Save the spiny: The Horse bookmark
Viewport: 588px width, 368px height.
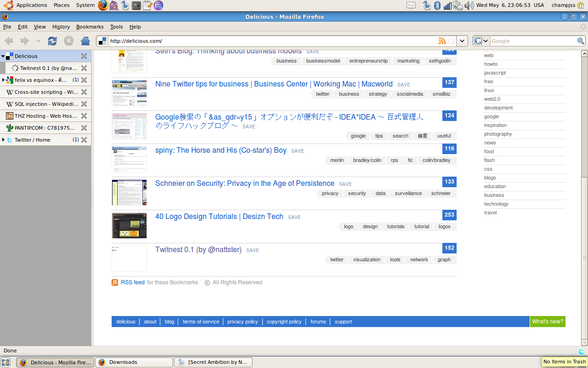(298, 151)
